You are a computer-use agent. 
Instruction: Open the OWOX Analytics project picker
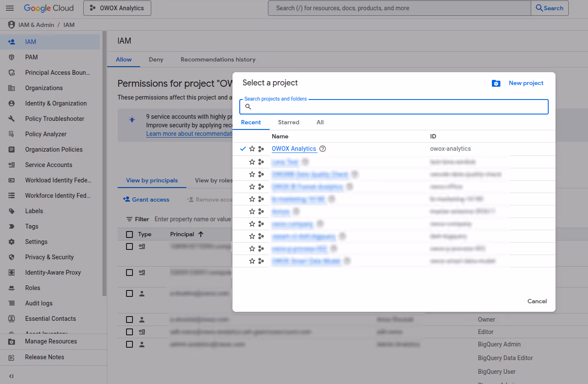[x=117, y=8]
